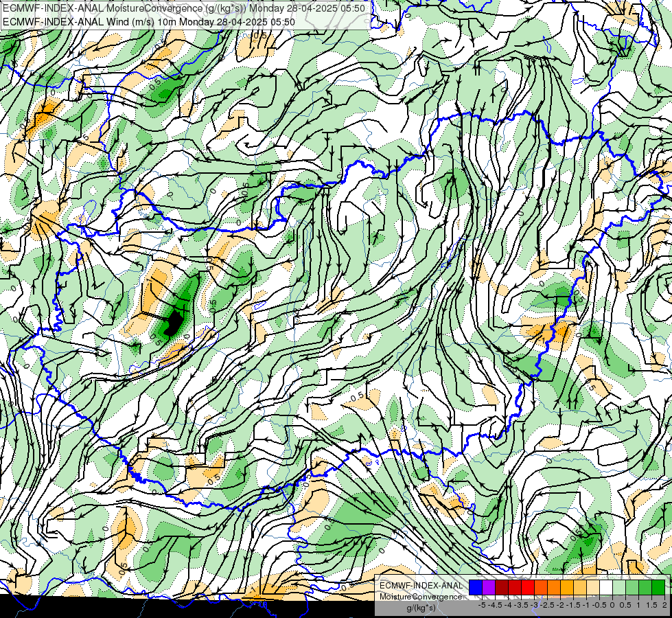Select the darkest green swatch ending at 2

tap(658, 587)
